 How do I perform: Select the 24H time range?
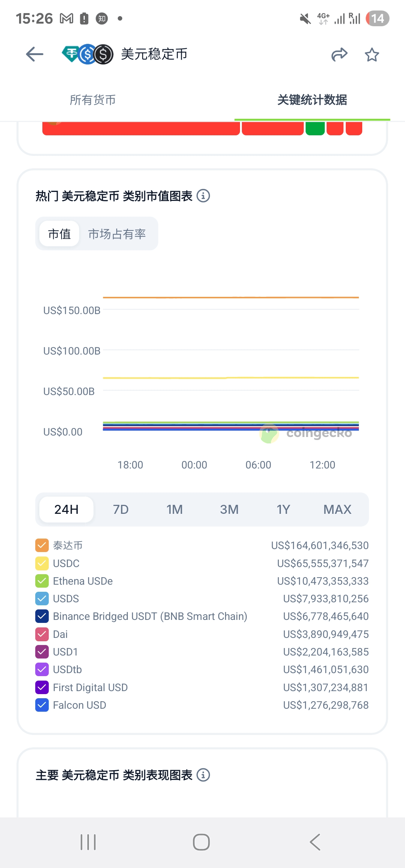coord(66,509)
